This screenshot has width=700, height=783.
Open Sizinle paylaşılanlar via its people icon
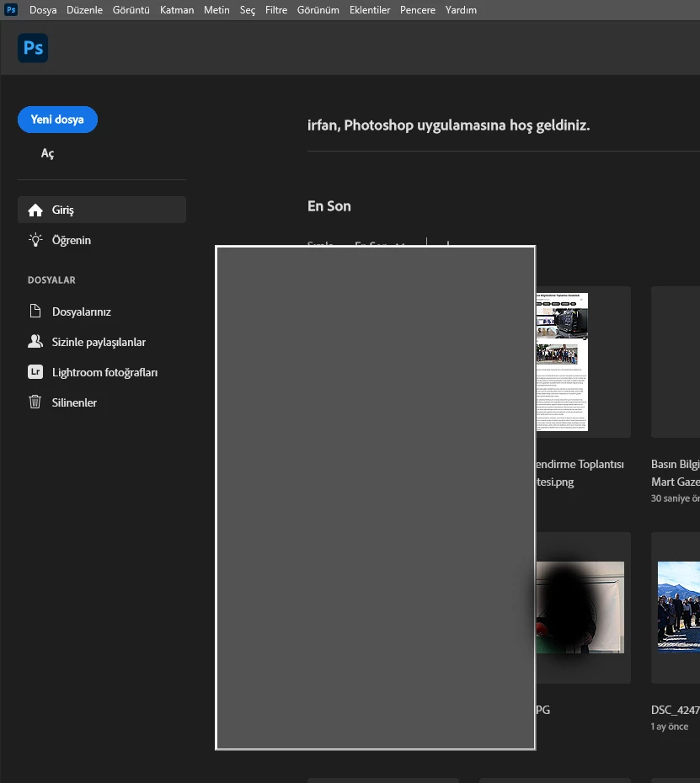pos(35,342)
